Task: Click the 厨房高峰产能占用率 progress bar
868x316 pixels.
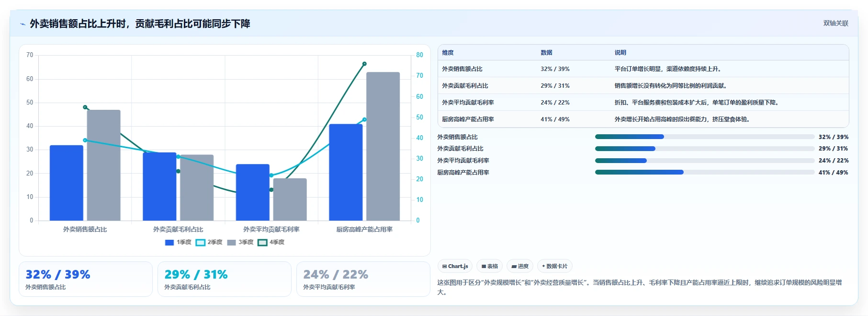Action: click(705, 172)
